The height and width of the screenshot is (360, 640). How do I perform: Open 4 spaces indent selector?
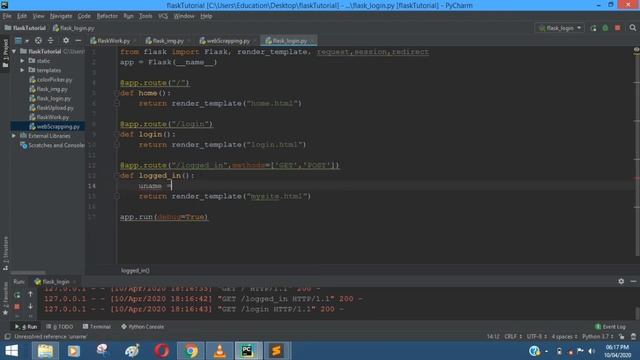tap(564, 337)
